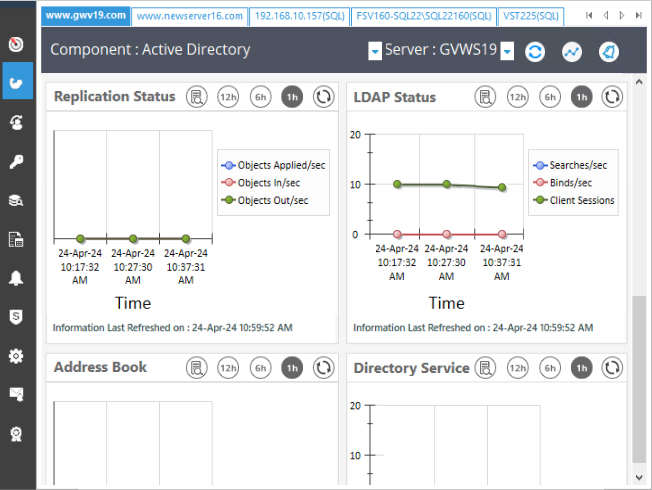This screenshot has height=490, width=652.
Task: Refresh the LDAP Status panel
Action: pos(612,97)
